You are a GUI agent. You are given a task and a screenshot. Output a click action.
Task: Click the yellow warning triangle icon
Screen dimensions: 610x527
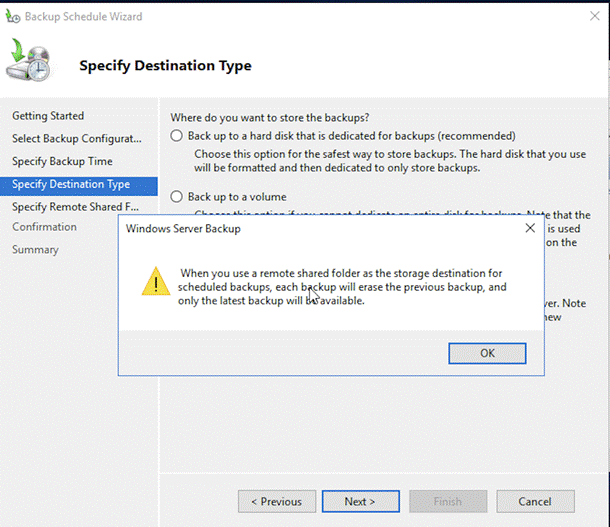(155, 281)
